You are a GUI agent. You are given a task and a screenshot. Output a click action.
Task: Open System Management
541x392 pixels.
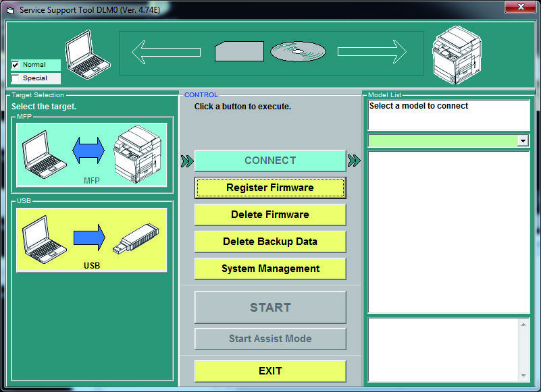pos(270,269)
